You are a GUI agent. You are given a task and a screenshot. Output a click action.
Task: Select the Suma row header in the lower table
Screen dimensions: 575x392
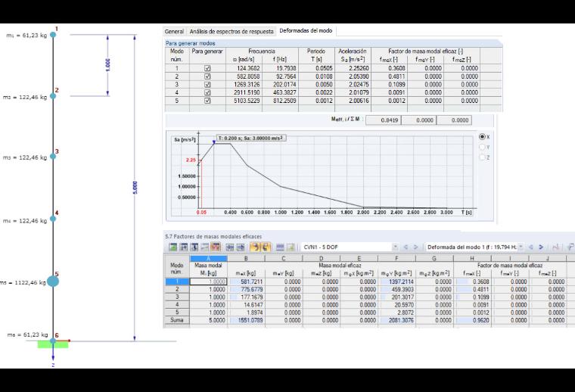177,320
